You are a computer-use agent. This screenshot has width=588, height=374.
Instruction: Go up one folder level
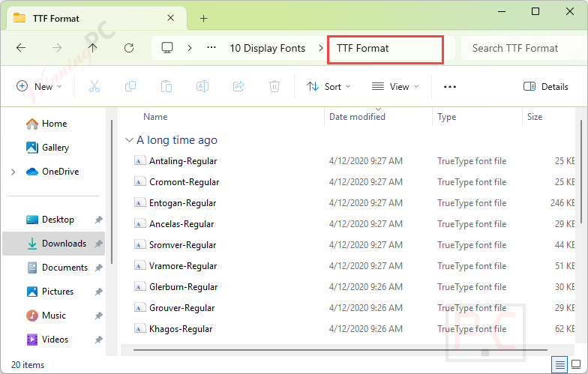pyautogui.click(x=93, y=48)
